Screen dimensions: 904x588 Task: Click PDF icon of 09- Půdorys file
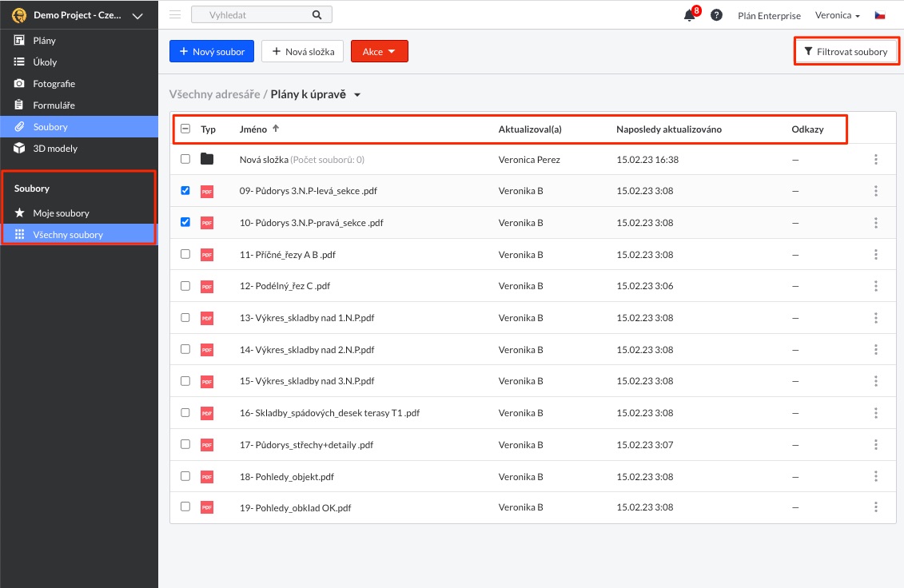click(x=207, y=192)
